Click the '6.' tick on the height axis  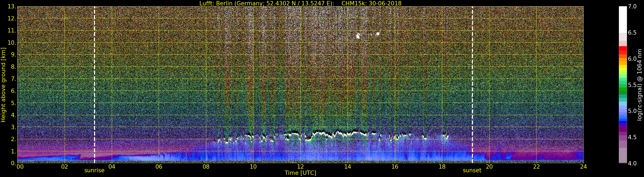(14, 91)
